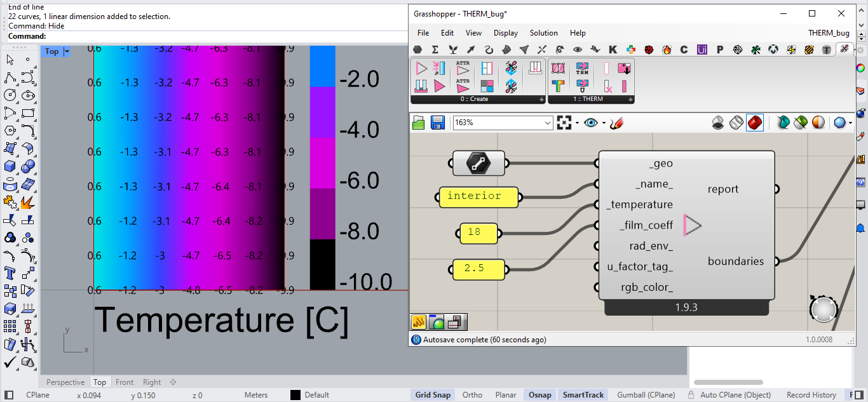Open the Ladybug tab icon in Grasshopper
Image resolution: width=868 pixels, height=402 pixels.
[x=649, y=50]
